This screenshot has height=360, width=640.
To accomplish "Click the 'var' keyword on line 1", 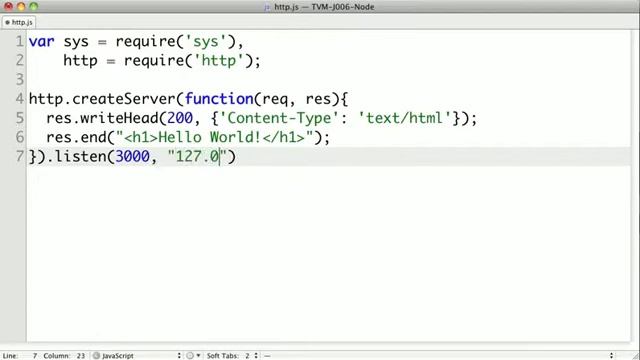I will point(41,42).
